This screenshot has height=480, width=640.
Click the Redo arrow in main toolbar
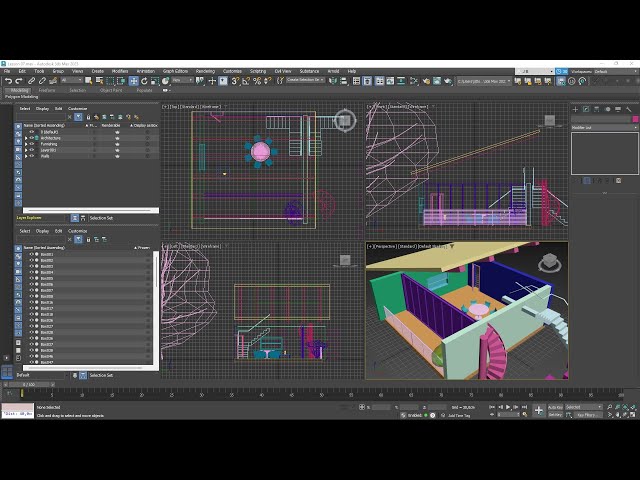tap(19, 81)
